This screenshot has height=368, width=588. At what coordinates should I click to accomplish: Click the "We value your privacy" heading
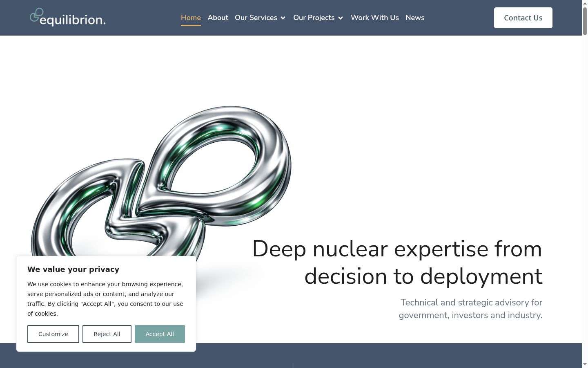click(x=73, y=269)
